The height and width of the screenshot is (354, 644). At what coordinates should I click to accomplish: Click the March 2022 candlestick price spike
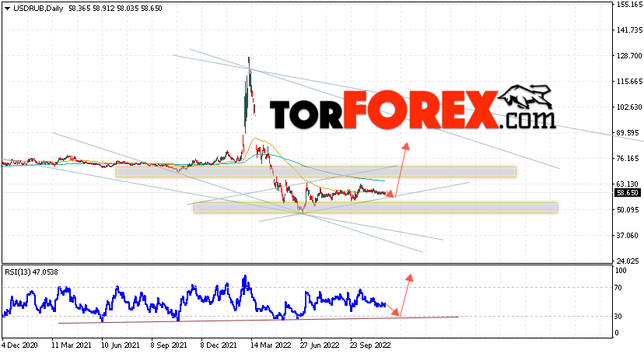(x=249, y=94)
